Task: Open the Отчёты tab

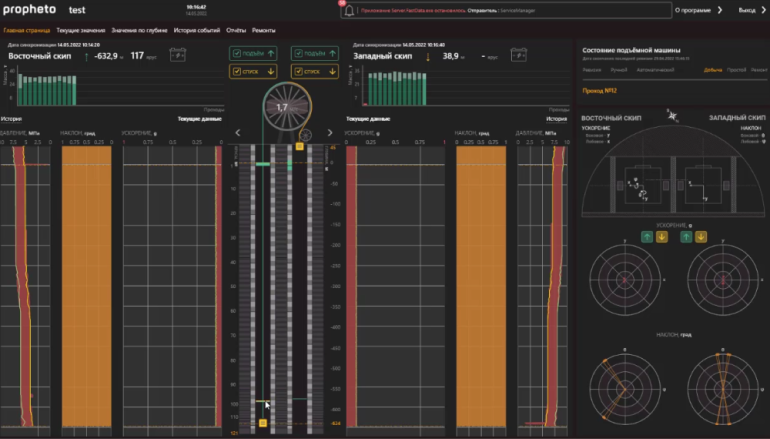Action: 236,30
